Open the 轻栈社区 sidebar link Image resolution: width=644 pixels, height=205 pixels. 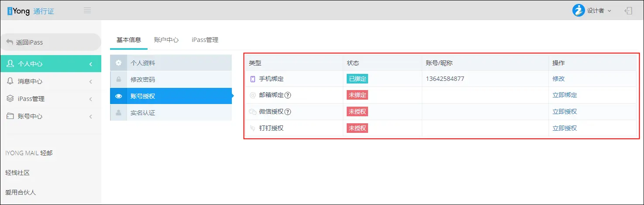[x=17, y=173]
